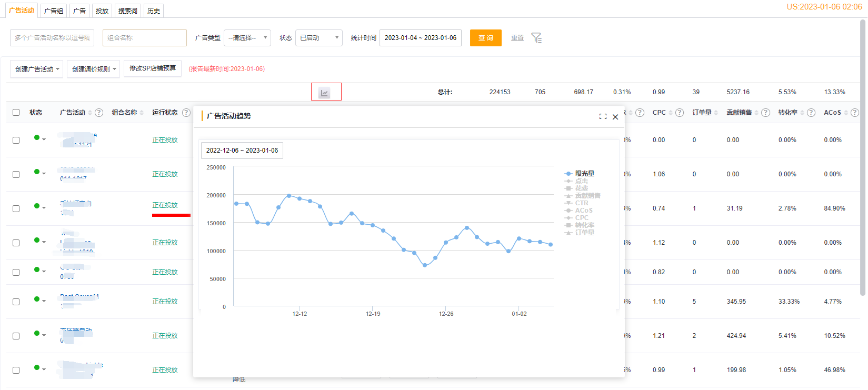Open the 广告类型 dropdown
This screenshot has width=868, height=390.
pyautogui.click(x=247, y=38)
